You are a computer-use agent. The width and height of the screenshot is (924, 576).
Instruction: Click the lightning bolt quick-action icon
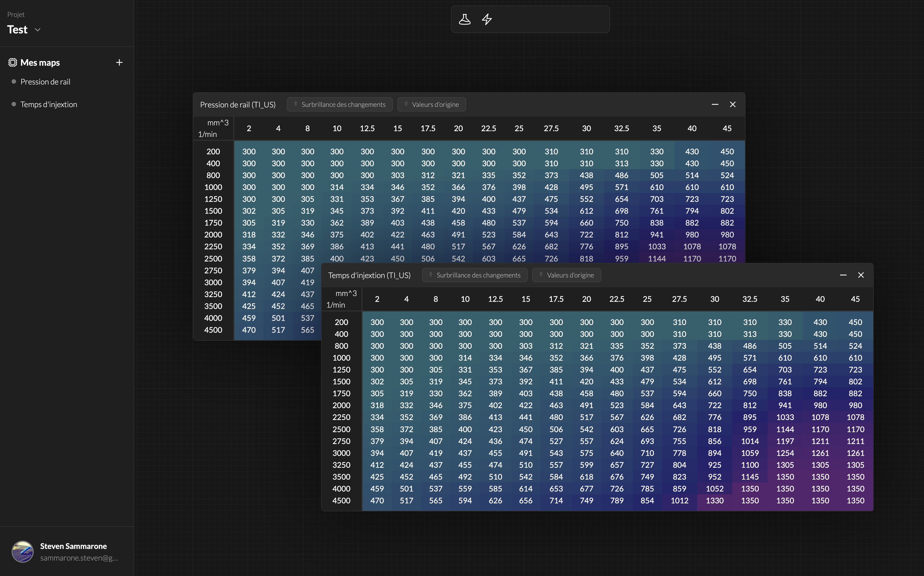point(487,19)
